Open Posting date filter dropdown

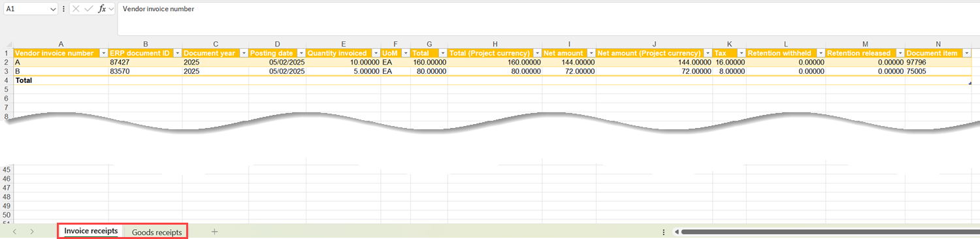click(301, 53)
